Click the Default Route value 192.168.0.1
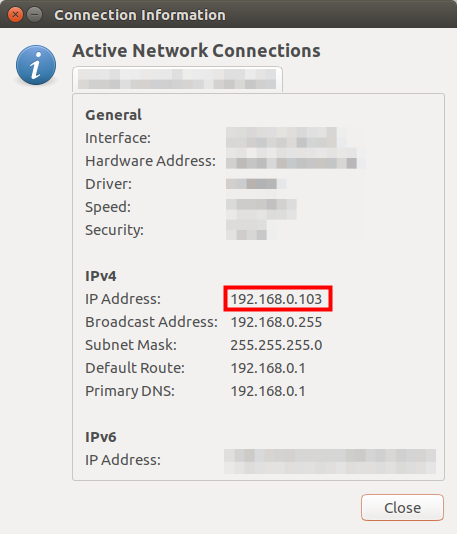 [268, 368]
